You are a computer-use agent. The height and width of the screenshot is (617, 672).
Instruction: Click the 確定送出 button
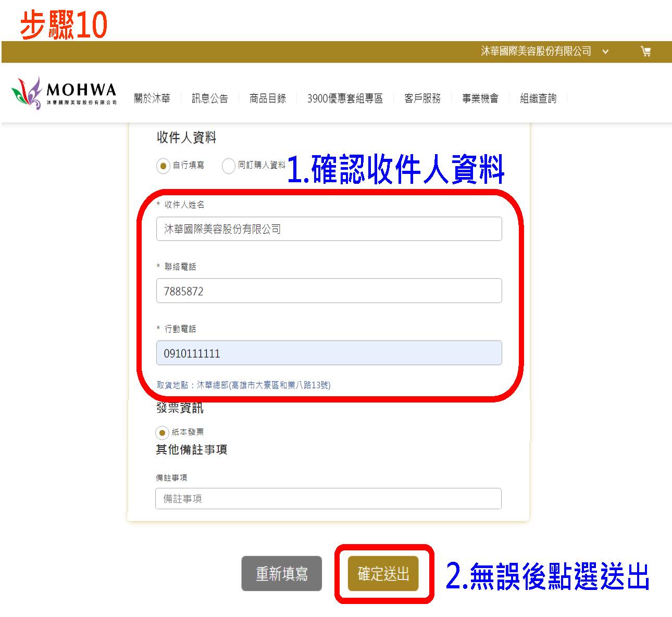point(383,574)
